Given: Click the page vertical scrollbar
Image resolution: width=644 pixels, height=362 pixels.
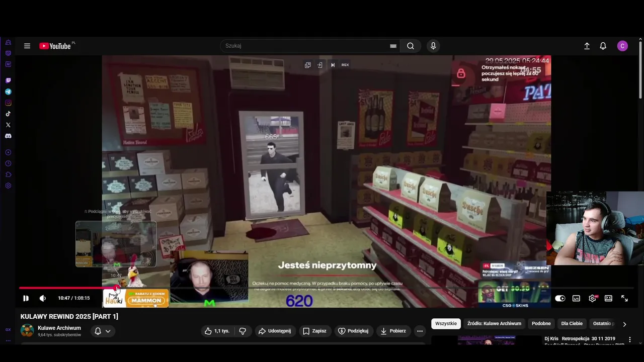Looking at the screenshot, I should tap(640, 69).
